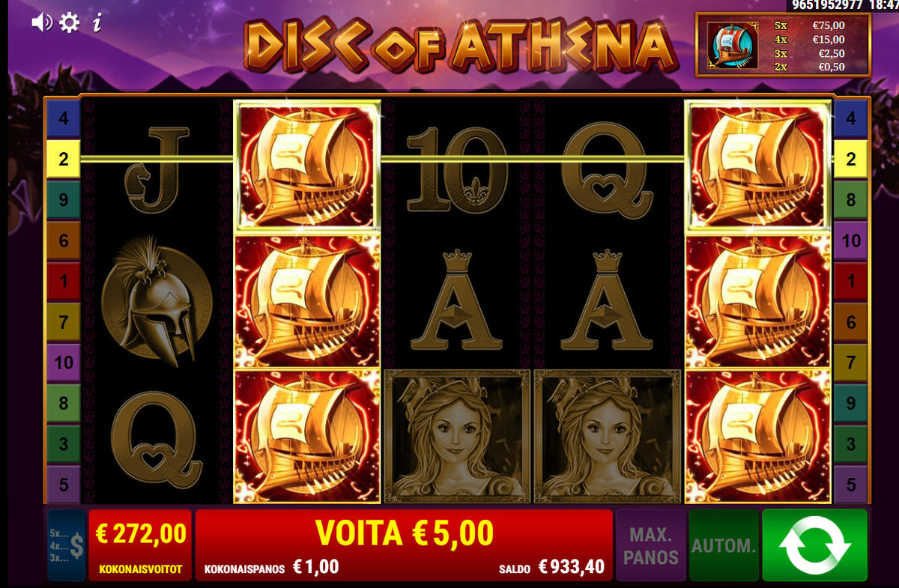
Task: Select the blue payline 4 marker on the left
Action: click(63, 118)
